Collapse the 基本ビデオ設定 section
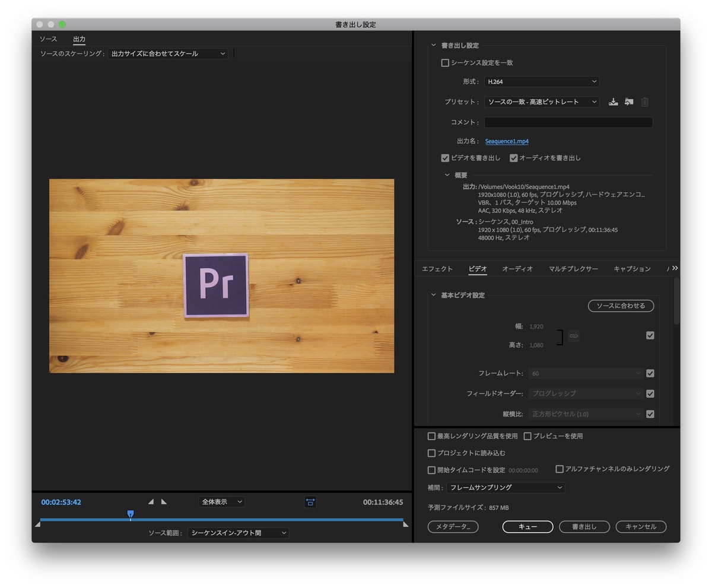 (x=433, y=295)
